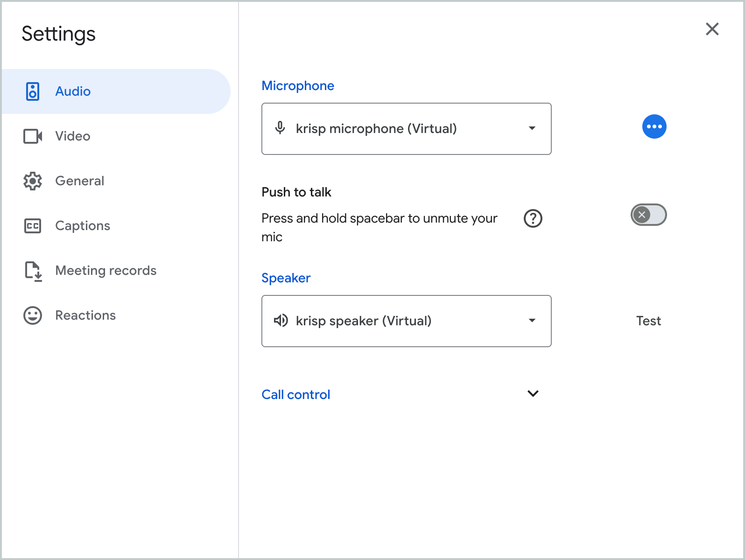Screen dimensions: 745x560
Task: Click the microphone dropdown arrow
Action: coord(532,128)
